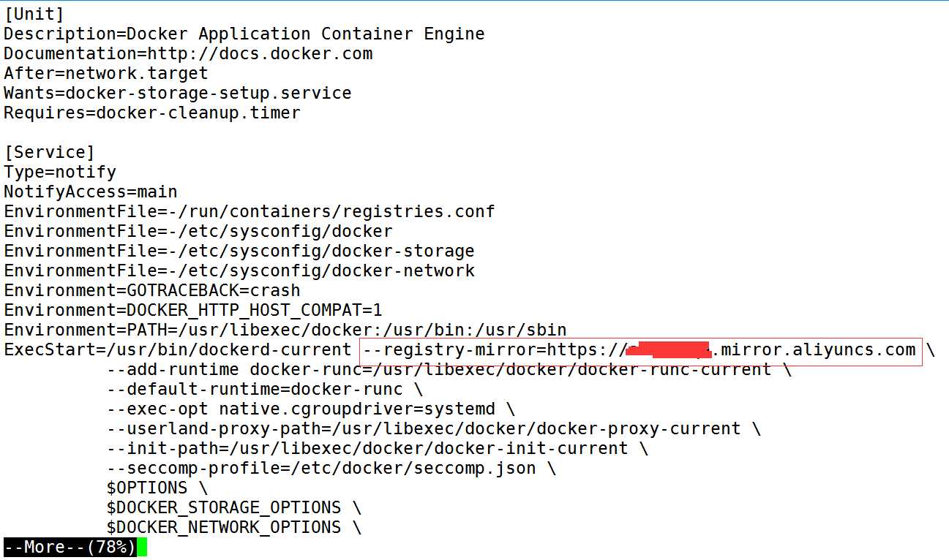
Task: Select the $DOCKER_STORAGE_OPTIONS line
Action: coord(234,507)
